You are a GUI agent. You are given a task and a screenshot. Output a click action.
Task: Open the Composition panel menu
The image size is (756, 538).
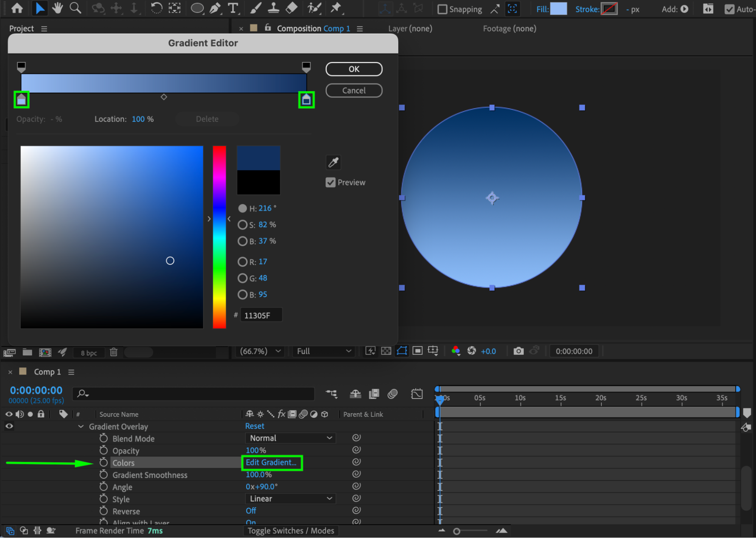[x=360, y=29]
